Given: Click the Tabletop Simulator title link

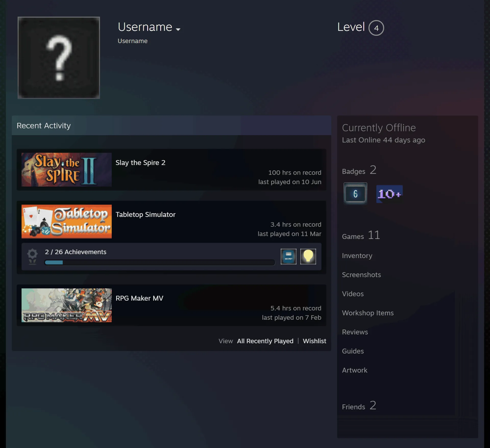Looking at the screenshot, I should pyautogui.click(x=145, y=215).
